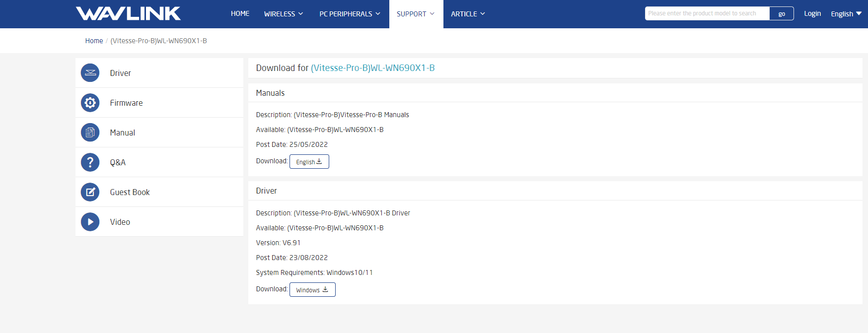
Task: Open the Article dropdown menu
Action: pyautogui.click(x=468, y=14)
